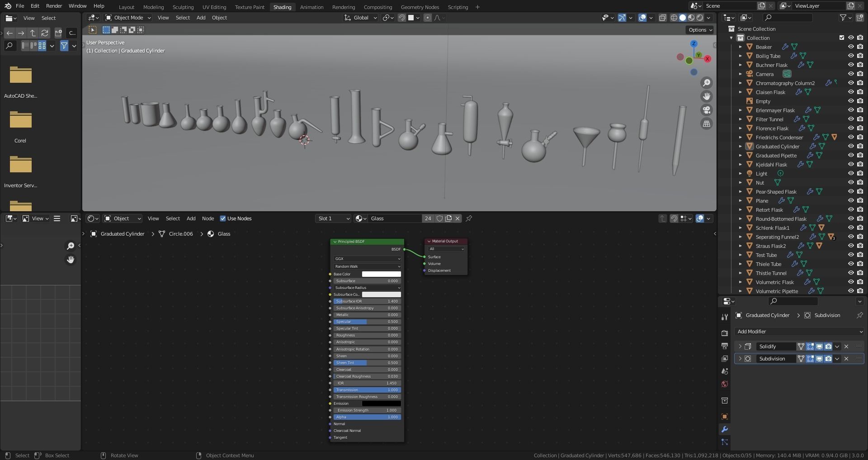868x460 pixels.
Task: Open the Global transform orientation dropdown
Action: pos(360,18)
